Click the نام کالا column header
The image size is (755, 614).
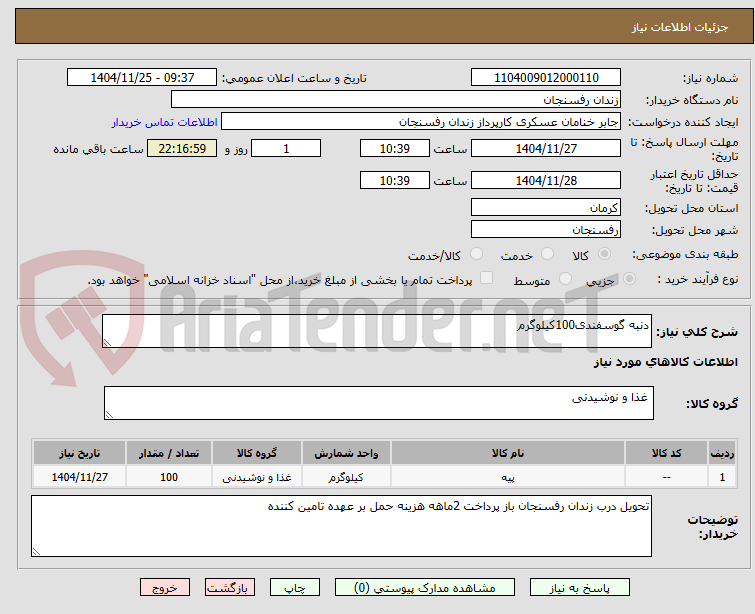(x=508, y=453)
